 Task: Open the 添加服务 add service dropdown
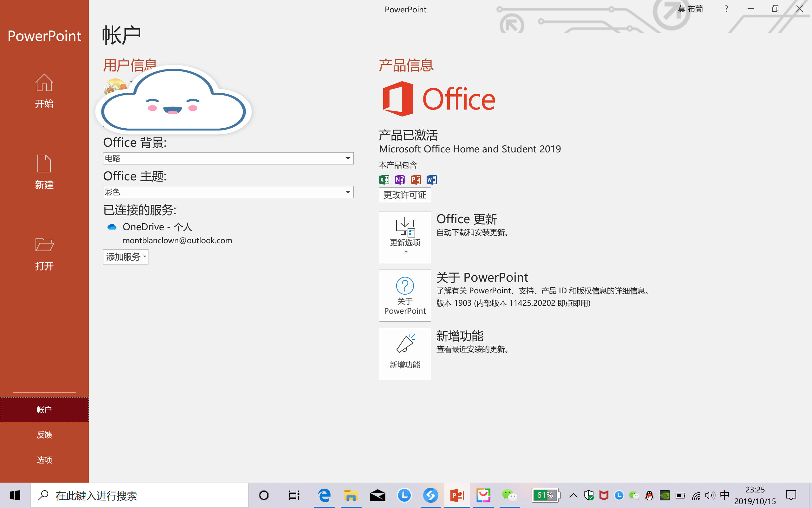tap(126, 257)
